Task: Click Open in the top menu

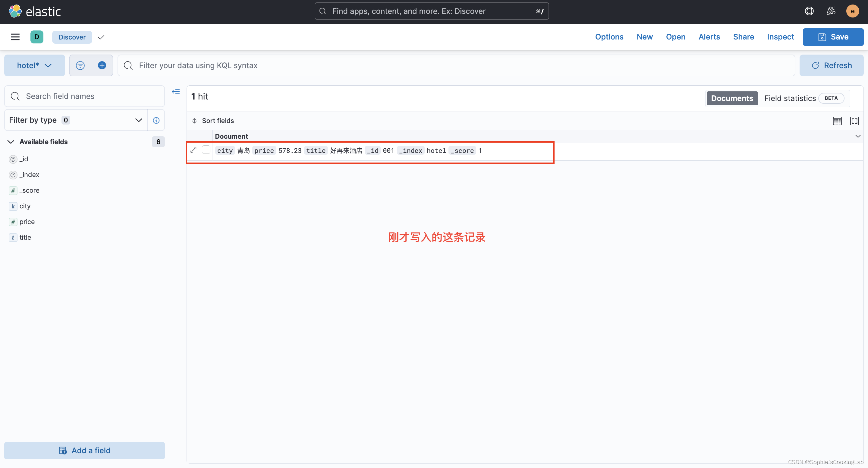Action: point(675,37)
